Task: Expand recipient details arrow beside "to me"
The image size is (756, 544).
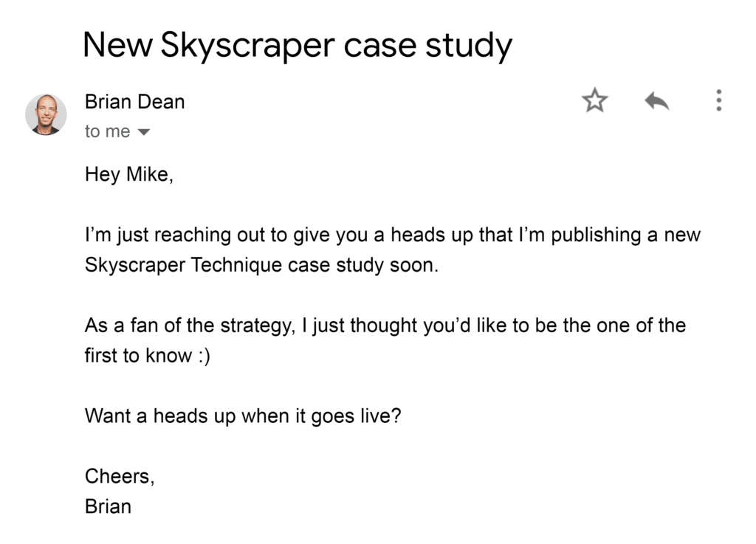Action: tap(144, 132)
